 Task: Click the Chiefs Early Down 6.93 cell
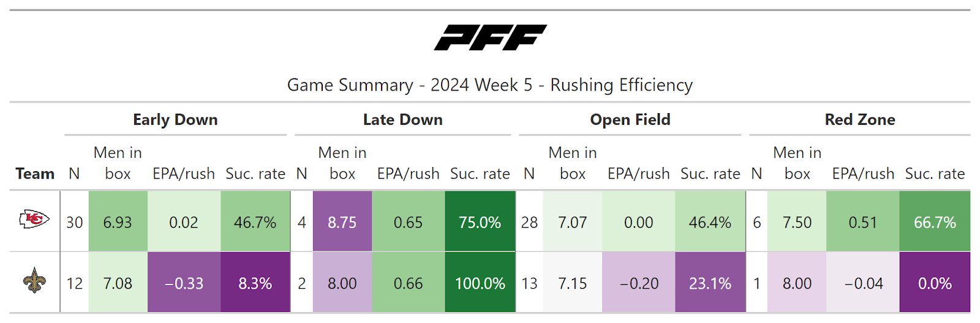point(118,223)
